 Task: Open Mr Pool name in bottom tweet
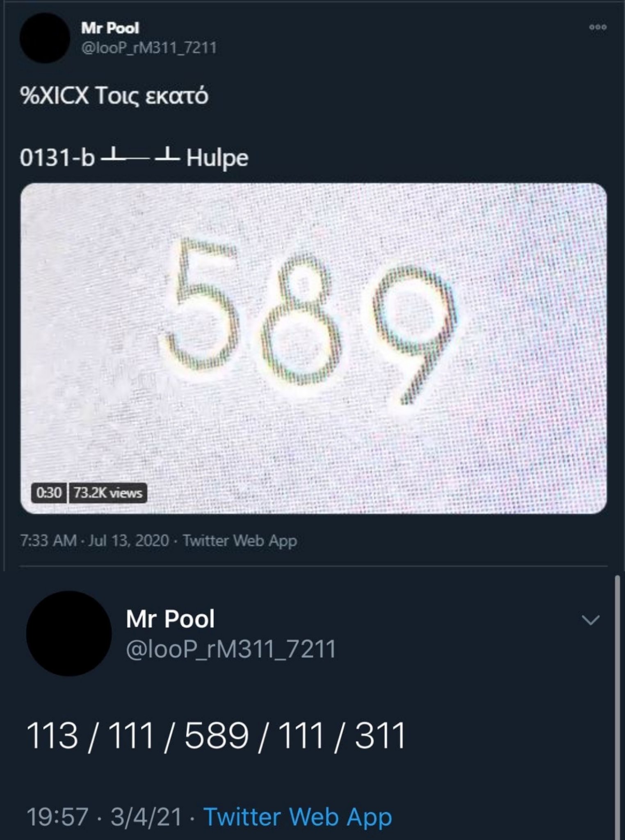click(170, 619)
